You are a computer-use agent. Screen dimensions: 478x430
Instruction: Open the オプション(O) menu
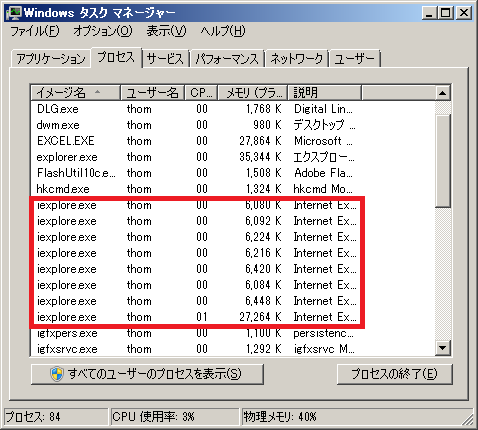(103, 31)
